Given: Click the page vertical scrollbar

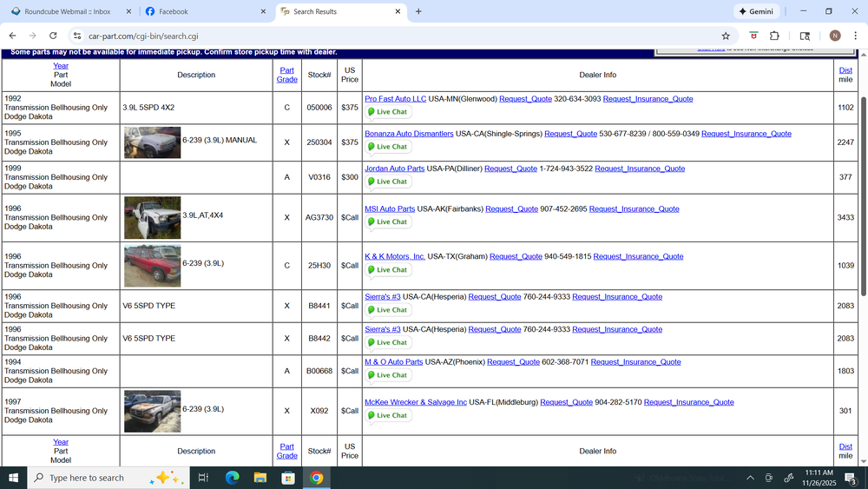Looking at the screenshot, I should pyautogui.click(x=863, y=261).
